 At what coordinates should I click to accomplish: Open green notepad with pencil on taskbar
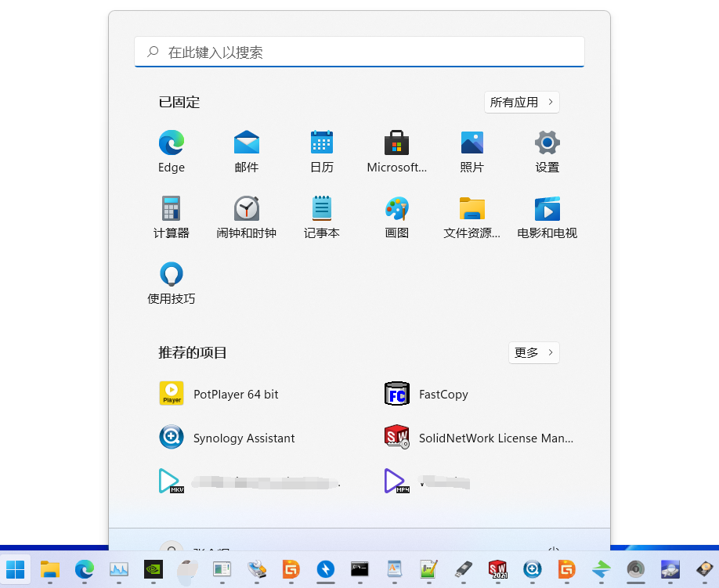pos(428,570)
